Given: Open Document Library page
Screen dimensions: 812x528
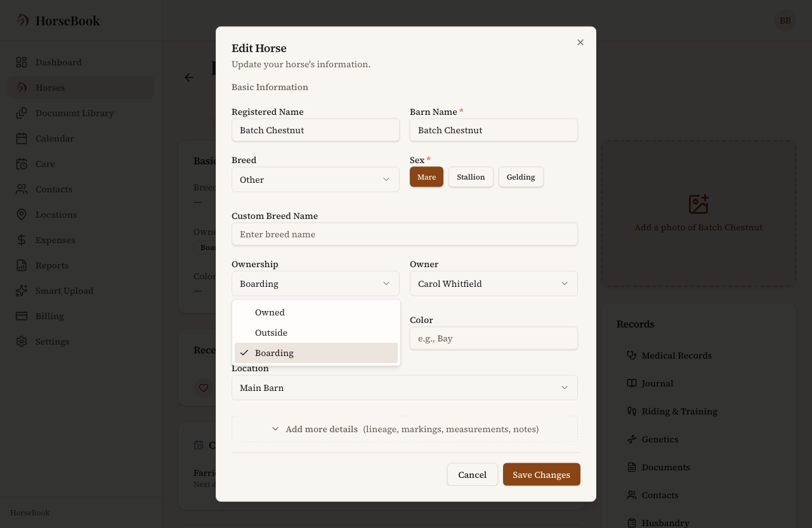Looking at the screenshot, I should tap(81, 113).
